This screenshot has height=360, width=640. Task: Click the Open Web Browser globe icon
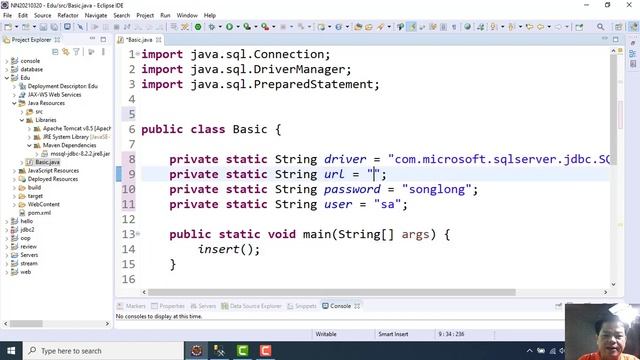click(467, 27)
